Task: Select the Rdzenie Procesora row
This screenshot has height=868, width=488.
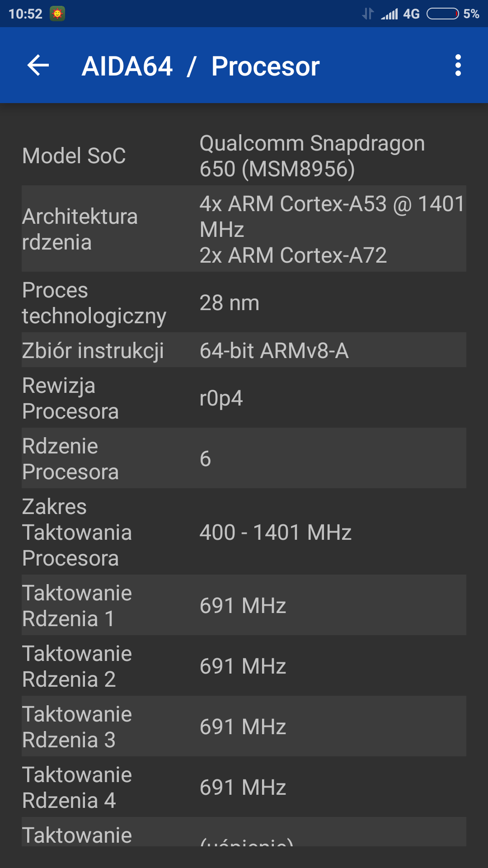Action: (x=244, y=458)
